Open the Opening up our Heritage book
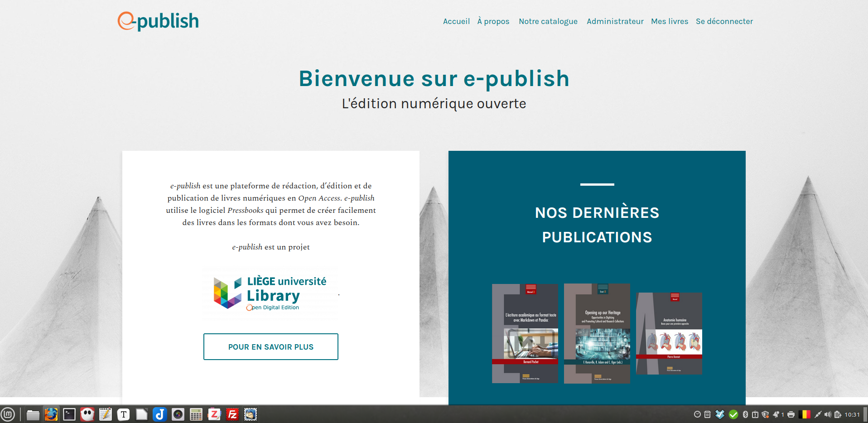 597,333
